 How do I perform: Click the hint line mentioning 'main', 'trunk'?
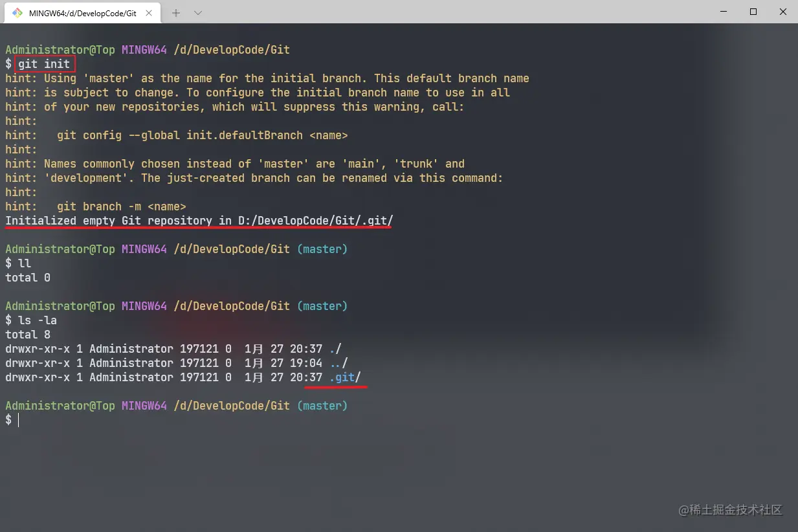point(235,164)
